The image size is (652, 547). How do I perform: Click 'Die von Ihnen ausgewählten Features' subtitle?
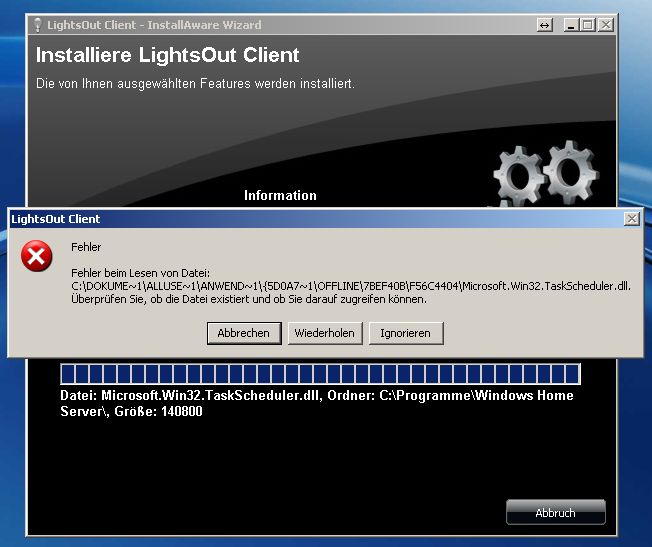coord(195,84)
